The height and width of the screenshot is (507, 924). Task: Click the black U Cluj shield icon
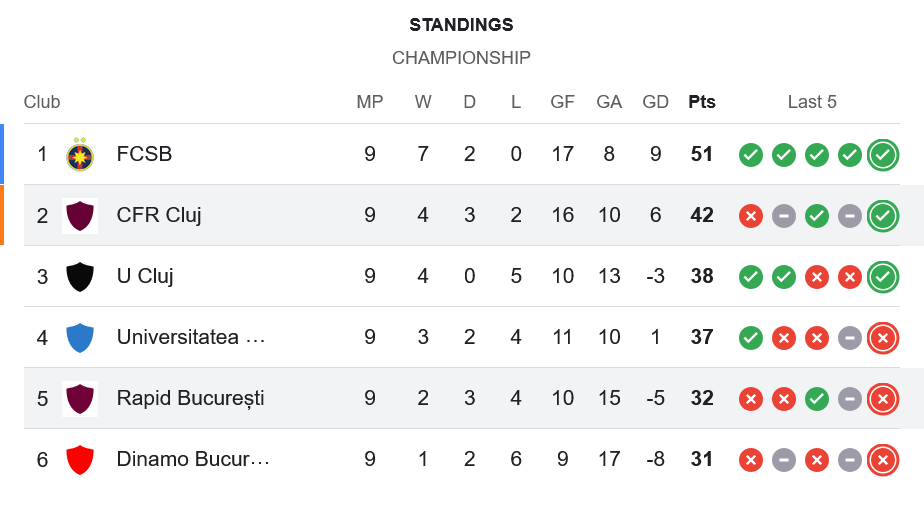[x=80, y=276]
